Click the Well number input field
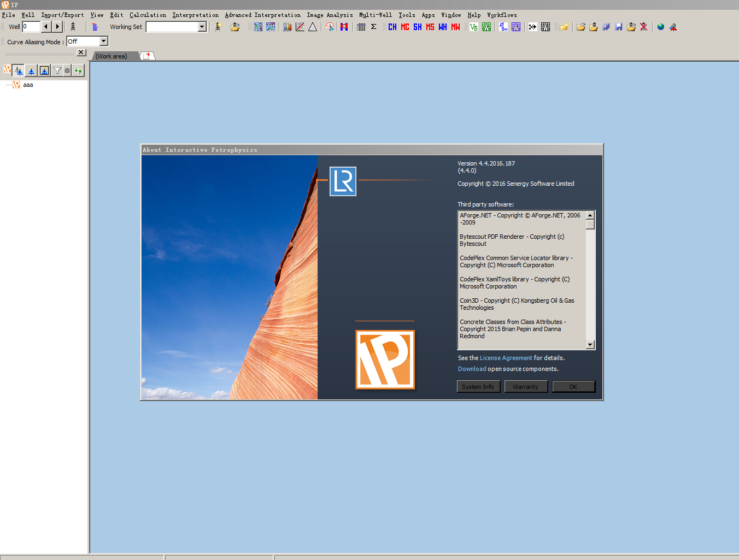 [x=31, y=27]
